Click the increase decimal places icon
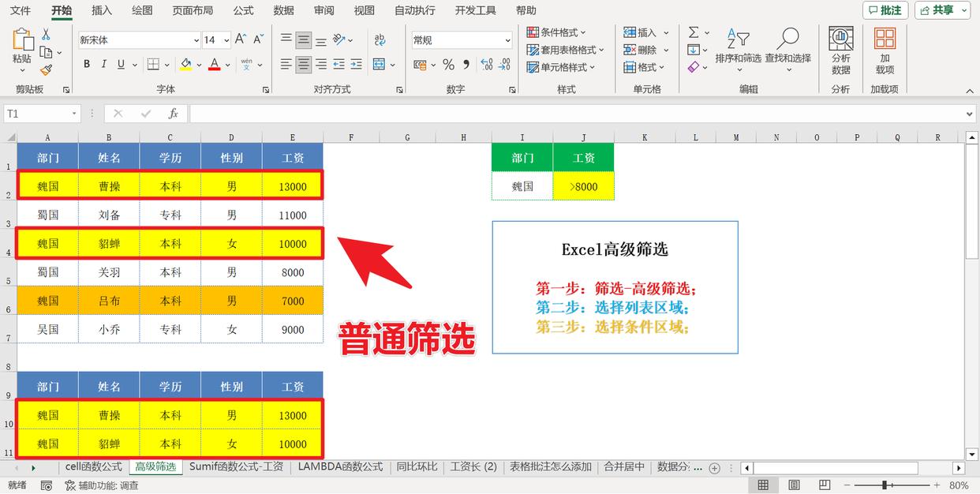Viewport: 980px width, 494px height. point(486,65)
